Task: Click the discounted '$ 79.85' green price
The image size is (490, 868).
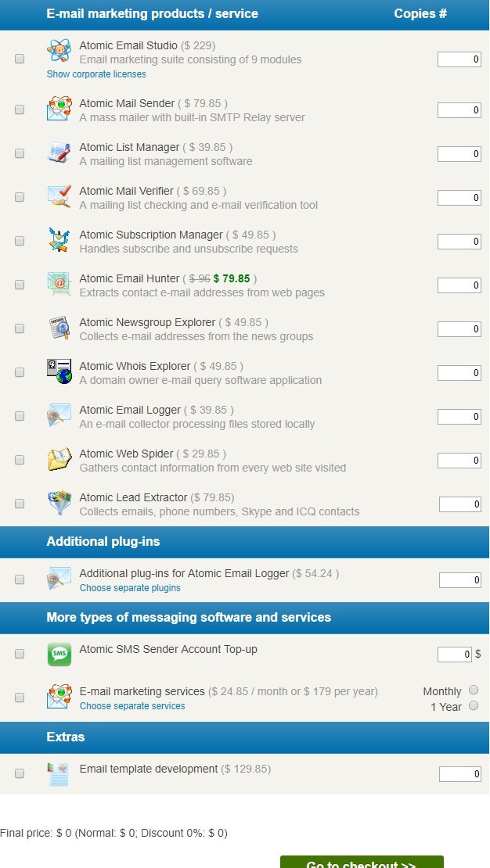Action: click(x=232, y=278)
